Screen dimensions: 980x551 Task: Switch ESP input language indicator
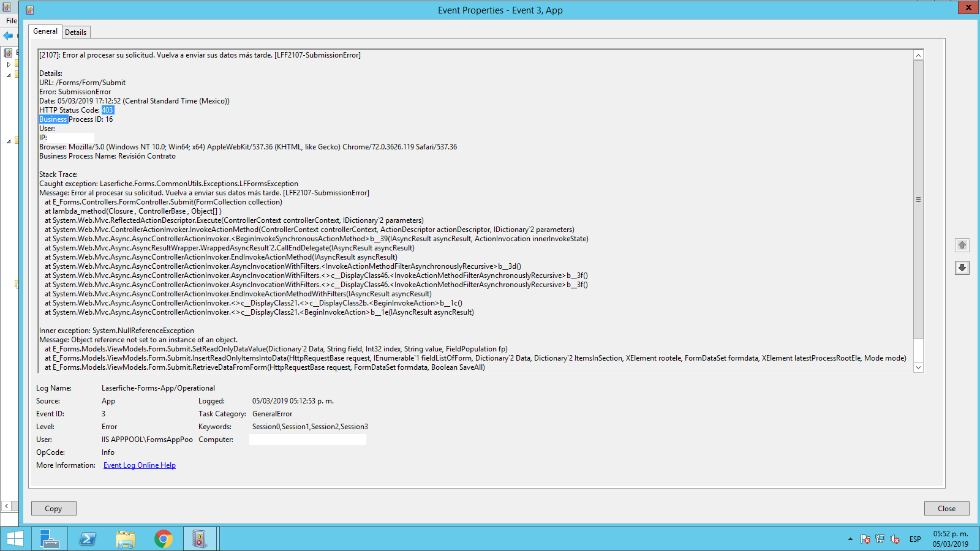click(915, 539)
